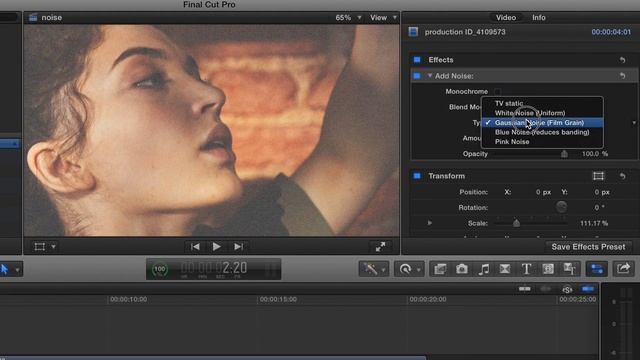
Task: Reset all Effects parameters
Action: coord(622,60)
